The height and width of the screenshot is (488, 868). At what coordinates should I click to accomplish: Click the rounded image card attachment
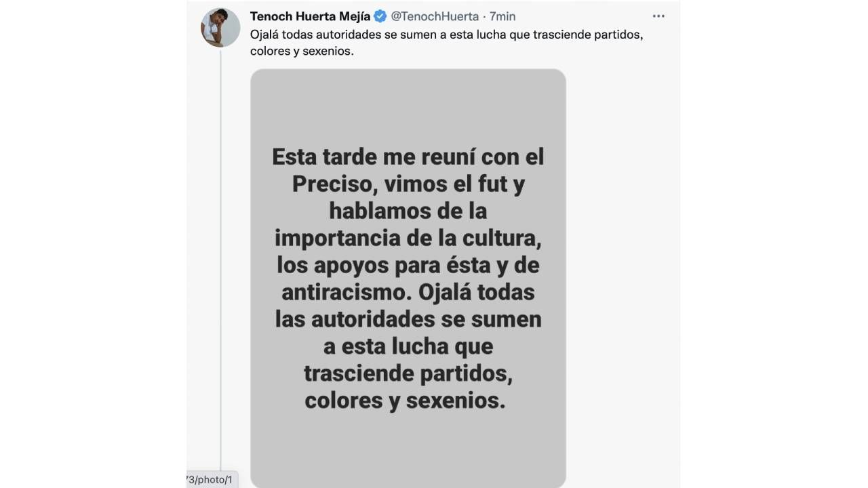coord(408,278)
